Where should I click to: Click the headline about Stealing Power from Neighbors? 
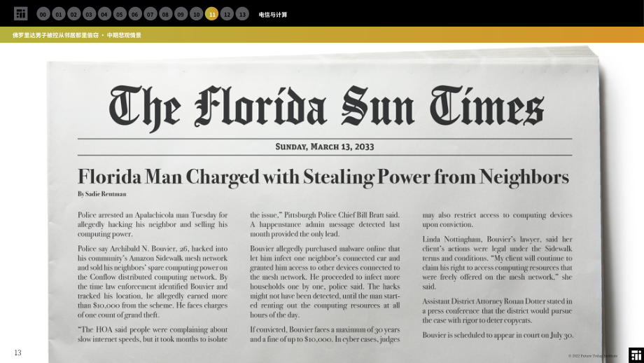(323, 177)
